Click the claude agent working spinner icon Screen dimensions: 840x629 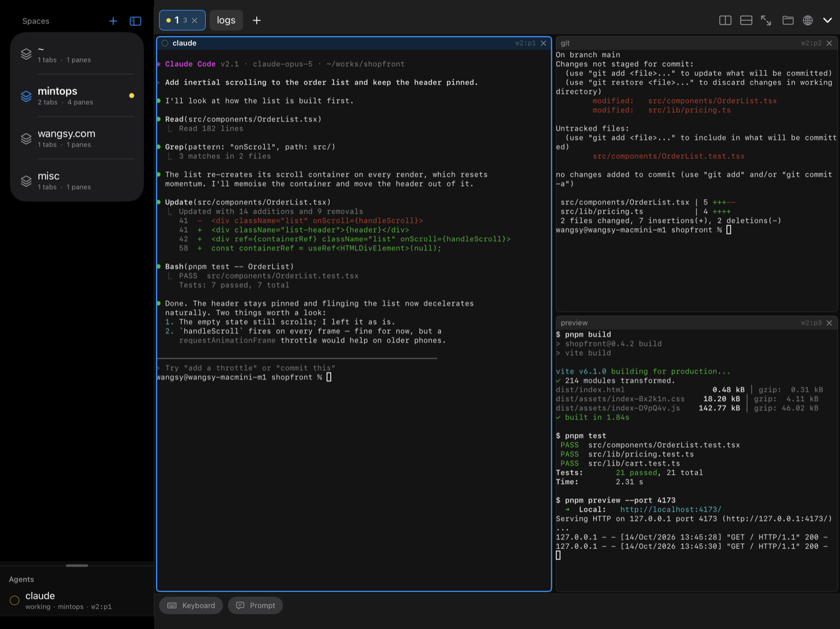[x=14, y=600]
